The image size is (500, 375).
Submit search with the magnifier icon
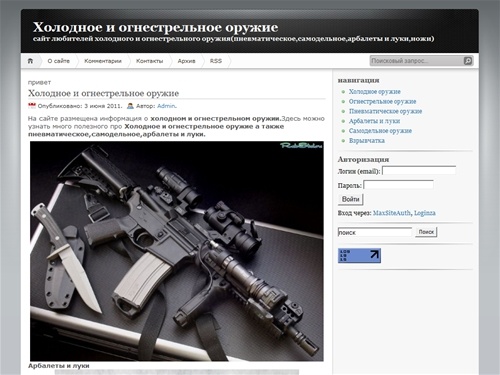tap(468, 61)
